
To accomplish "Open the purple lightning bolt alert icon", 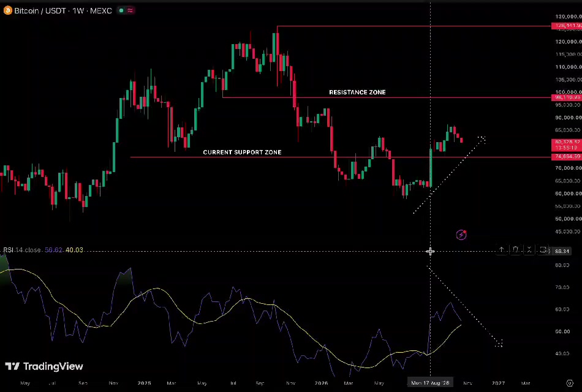I will [x=461, y=235].
